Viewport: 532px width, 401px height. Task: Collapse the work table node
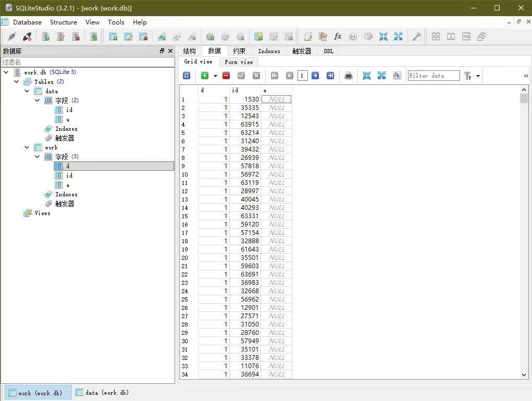(27, 147)
